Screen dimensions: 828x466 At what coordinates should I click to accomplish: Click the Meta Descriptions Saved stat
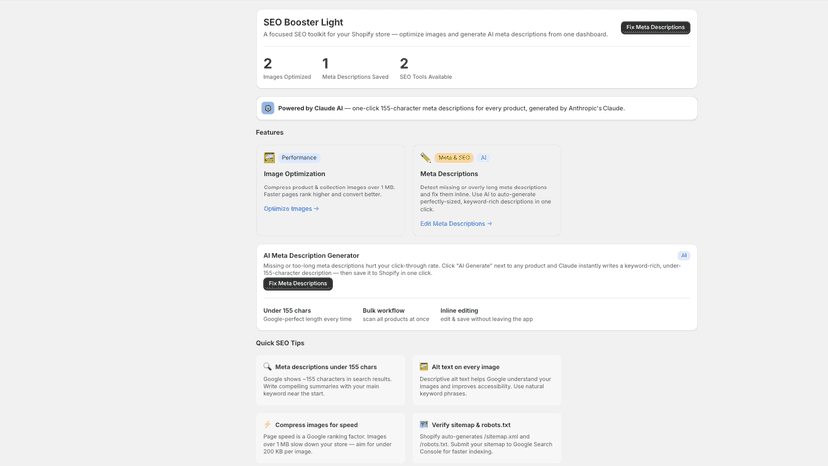click(355, 69)
